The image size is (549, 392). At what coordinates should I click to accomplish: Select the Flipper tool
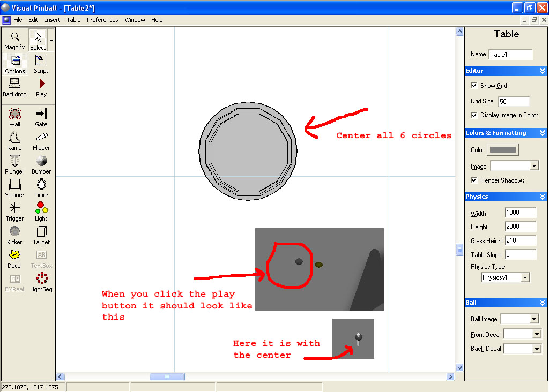41,141
